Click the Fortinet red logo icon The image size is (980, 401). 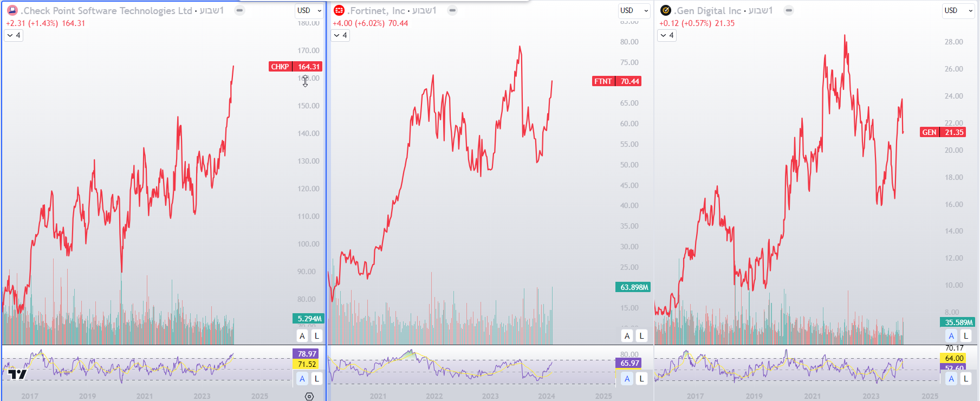[x=339, y=10]
